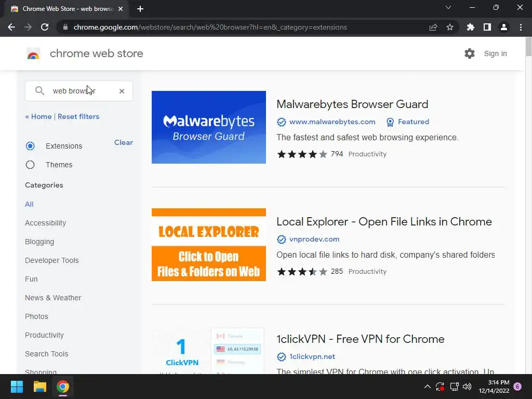The image size is (532, 399).
Task: Click vnprodev verified badge icon
Action: click(x=281, y=239)
